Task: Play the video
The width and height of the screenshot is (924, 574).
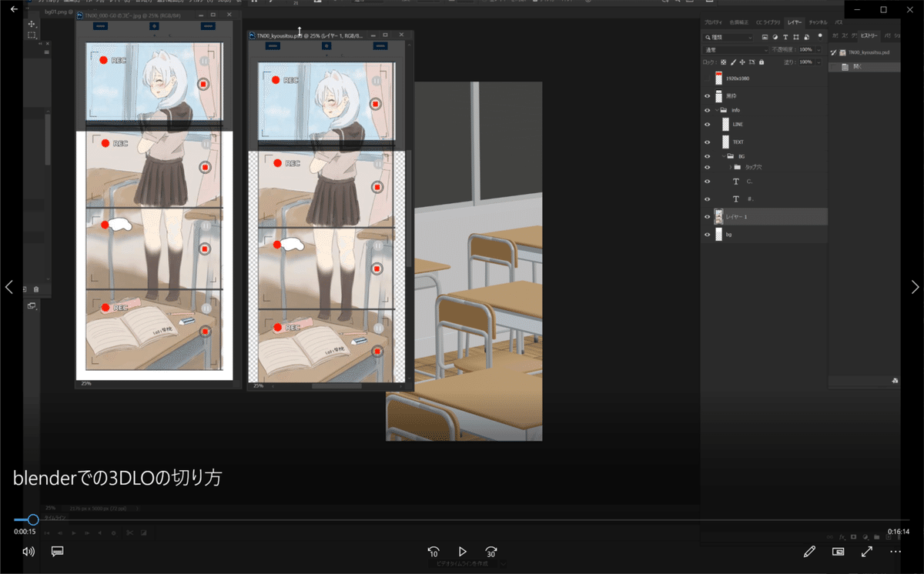Action: coord(462,552)
